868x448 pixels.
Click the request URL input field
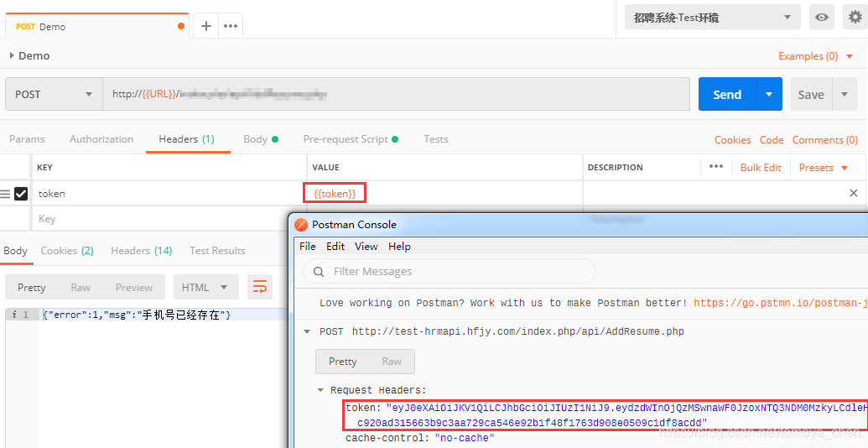(396, 94)
